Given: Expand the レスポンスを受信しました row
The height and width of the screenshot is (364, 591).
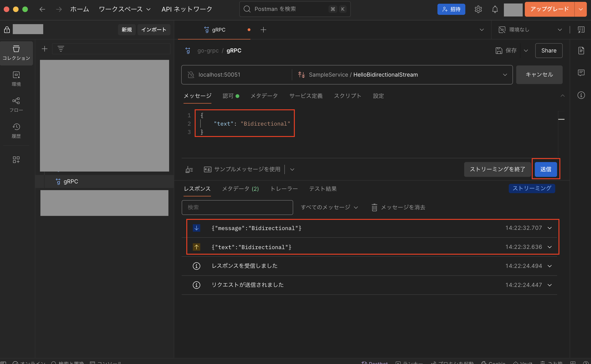Looking at the screenshot, I should [x=550, y=266].
